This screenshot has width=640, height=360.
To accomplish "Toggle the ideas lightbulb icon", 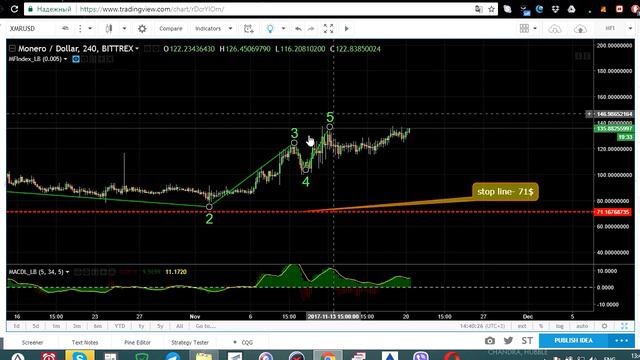I will pyautogui.click(x=270, y=29).
